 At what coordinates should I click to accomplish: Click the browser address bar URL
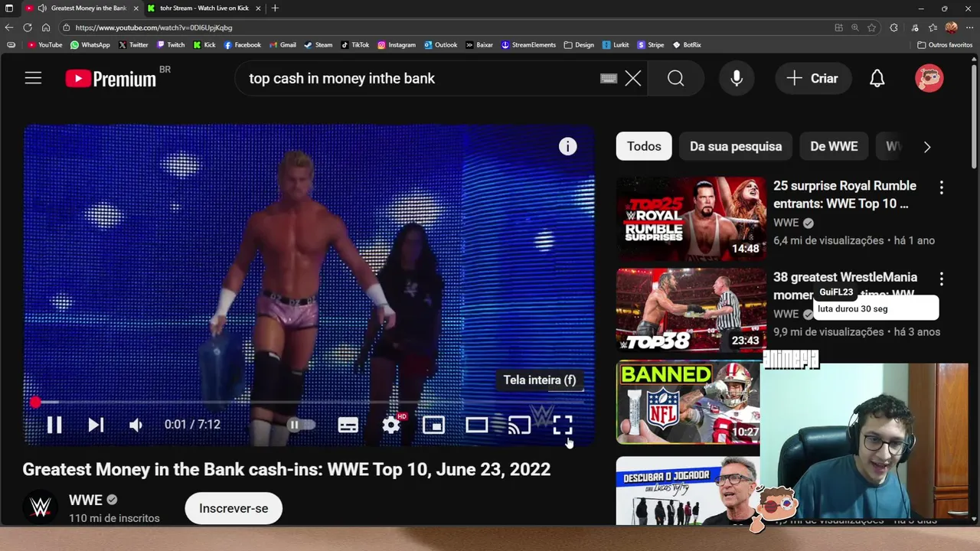point(153,28)
